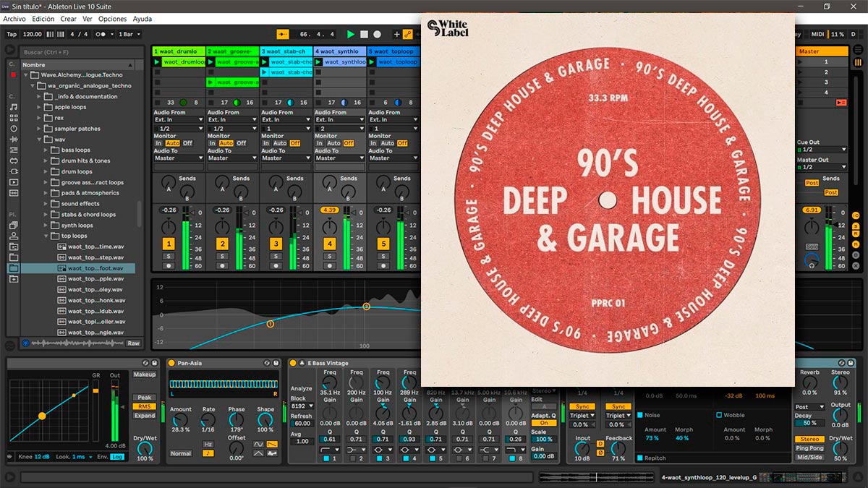The width and height of the screenshot is (868, 488).
Task: Select the sine wave LFO shape icon
Action: pyautogui.click(x=258, y=445)
